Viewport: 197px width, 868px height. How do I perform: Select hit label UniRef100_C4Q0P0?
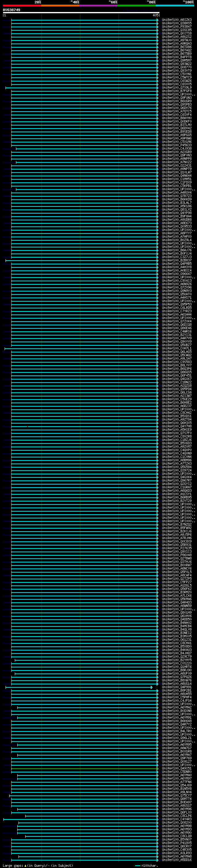tap(177, 450)
